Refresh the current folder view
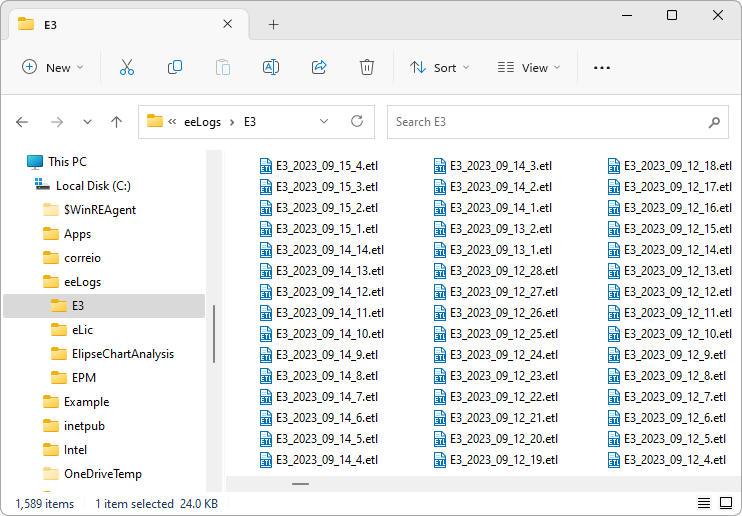The image size is (742, 516). pyautogui.click(x=357, y=121)
